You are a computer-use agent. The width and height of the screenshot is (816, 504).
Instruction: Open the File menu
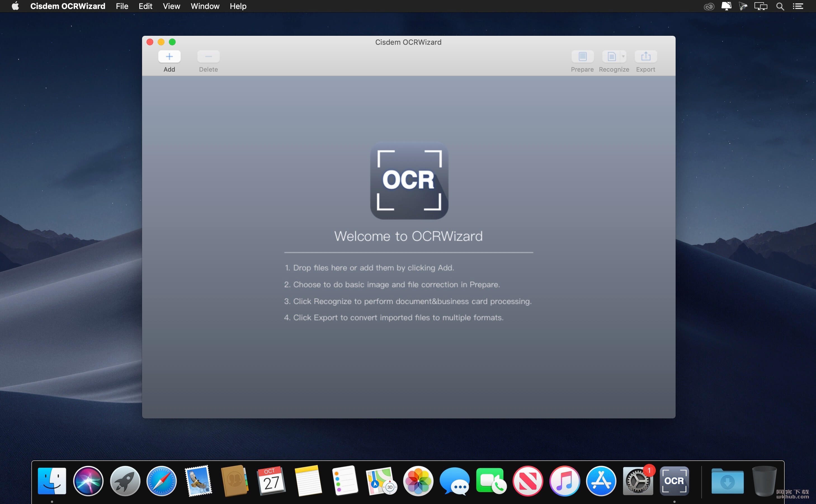[x=122, y=6]
